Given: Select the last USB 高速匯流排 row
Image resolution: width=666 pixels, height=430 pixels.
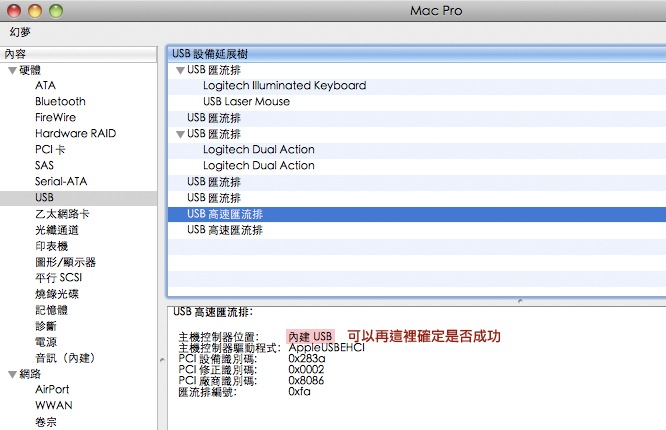Looking at the screenshot, I should [x=417, y=230].
